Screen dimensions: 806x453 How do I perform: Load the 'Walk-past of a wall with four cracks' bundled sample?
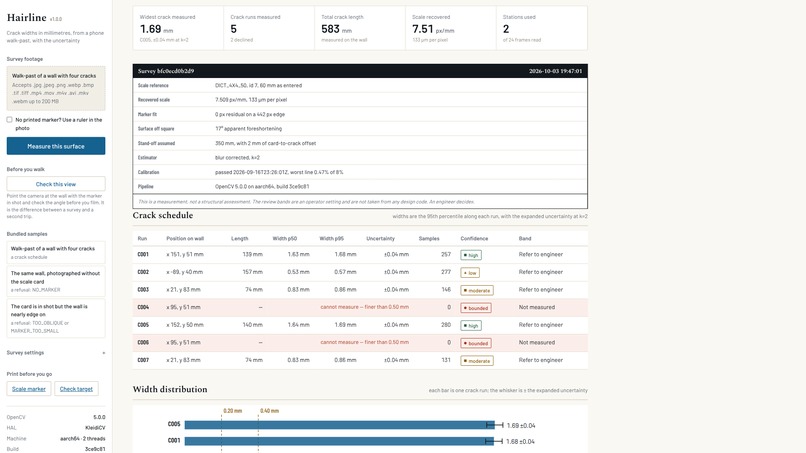(x=56, y=252)
